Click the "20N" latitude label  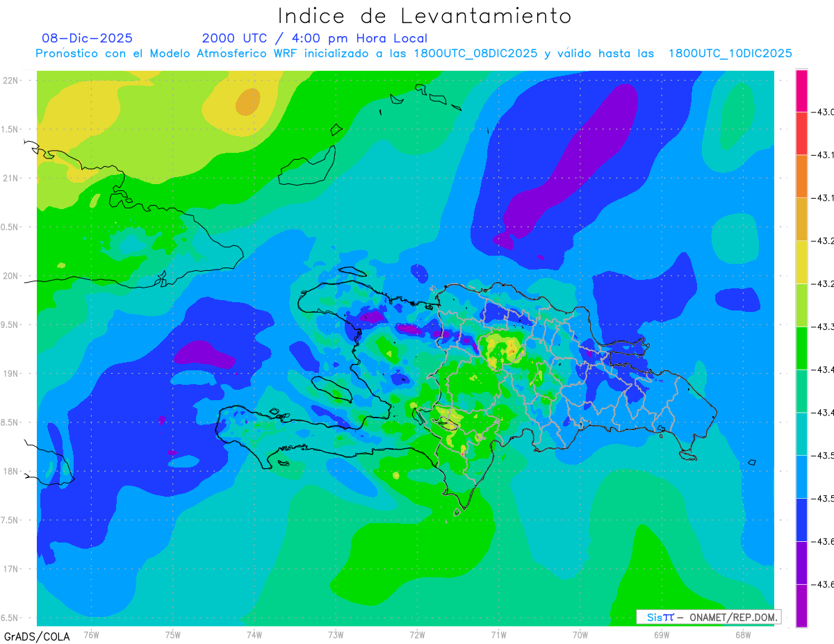click(10, 276)
